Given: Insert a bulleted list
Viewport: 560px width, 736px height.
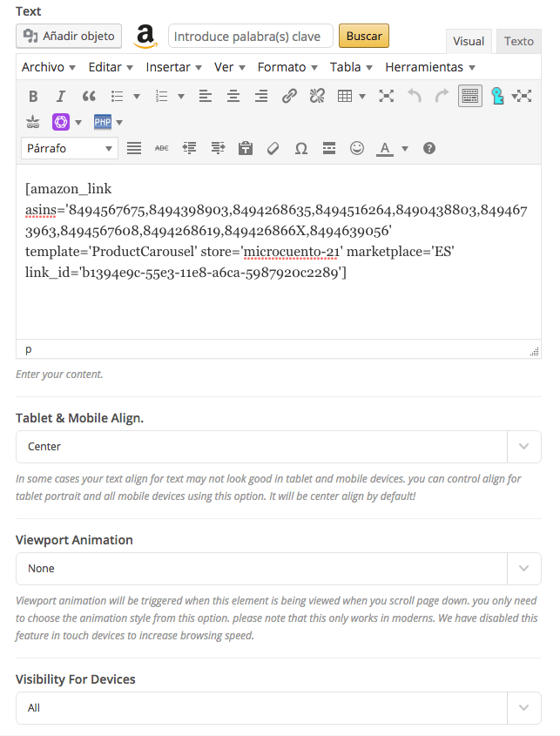Looking at the screenshot, I should pyautogui.click(x=118, y=96).
